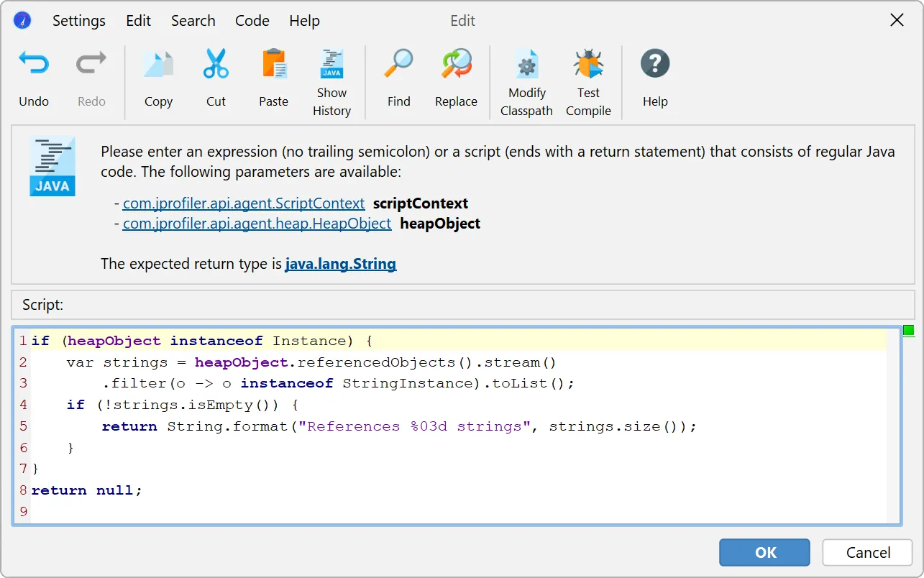Screen dimensions: 924x578
Task: Click the Redo toolbar icon
Action: coord(91,64)
